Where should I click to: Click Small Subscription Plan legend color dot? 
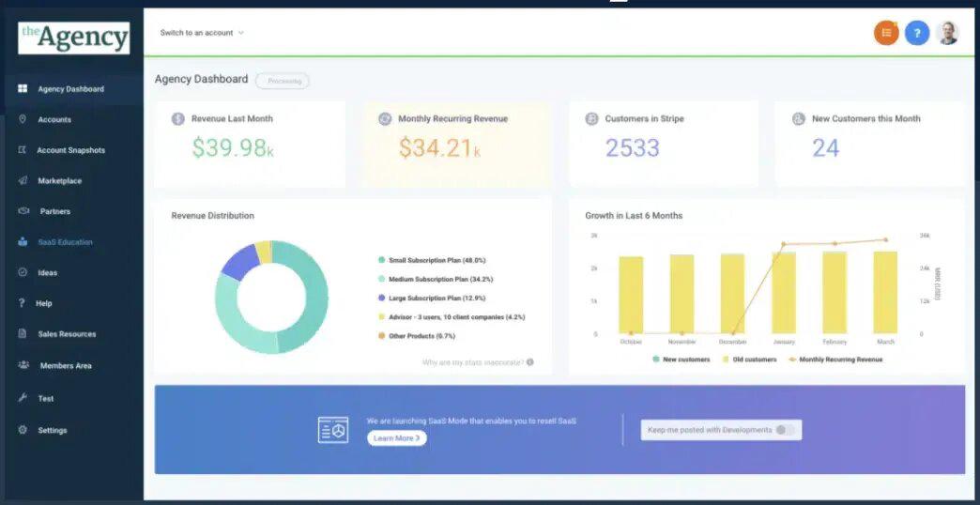[381, 260]
